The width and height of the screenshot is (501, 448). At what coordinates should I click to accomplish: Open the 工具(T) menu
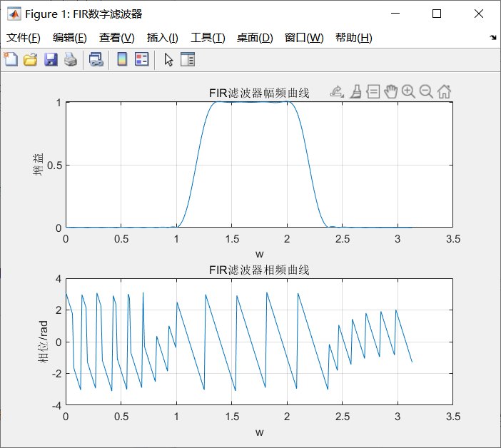(x=208, y=38)
